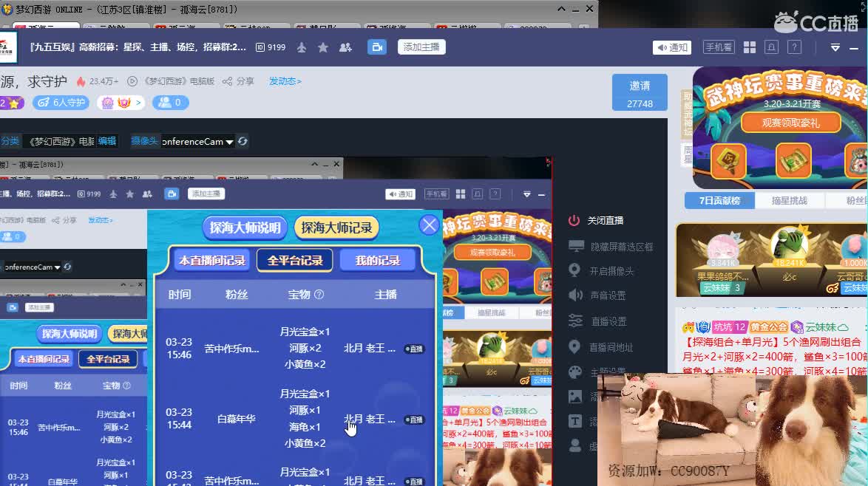Select 隐藏屏幕选区框 option
The width and height of the screenshot is (868, 486).
point(622,247)
